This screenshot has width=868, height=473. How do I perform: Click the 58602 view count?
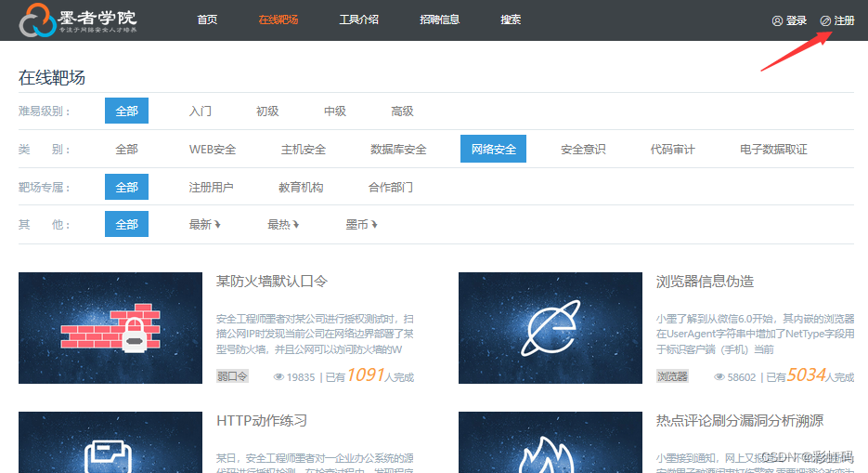(741, 377)
